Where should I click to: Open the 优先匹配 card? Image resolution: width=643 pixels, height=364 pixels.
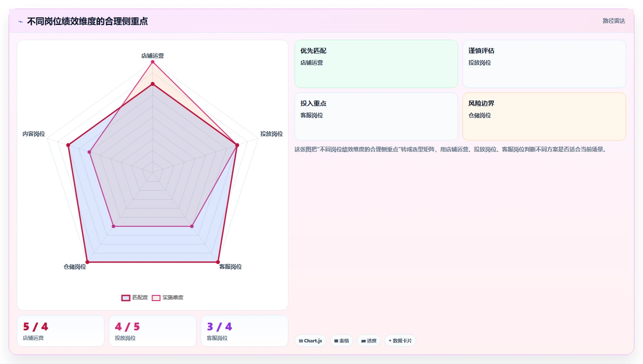pyautogui.click(x=376, y=64)
